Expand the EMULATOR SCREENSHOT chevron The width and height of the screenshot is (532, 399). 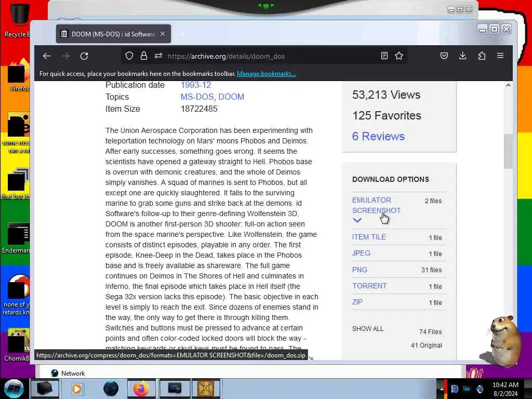pos(357,220)
